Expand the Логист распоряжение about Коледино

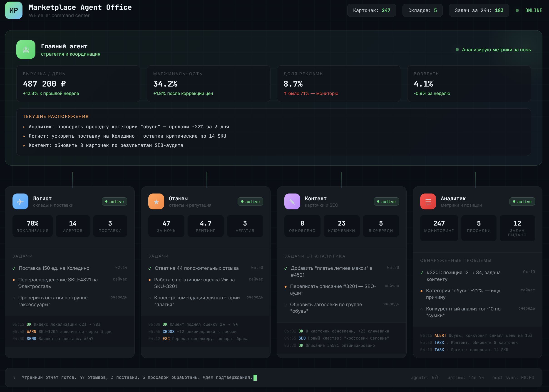(x=127, y=136)
